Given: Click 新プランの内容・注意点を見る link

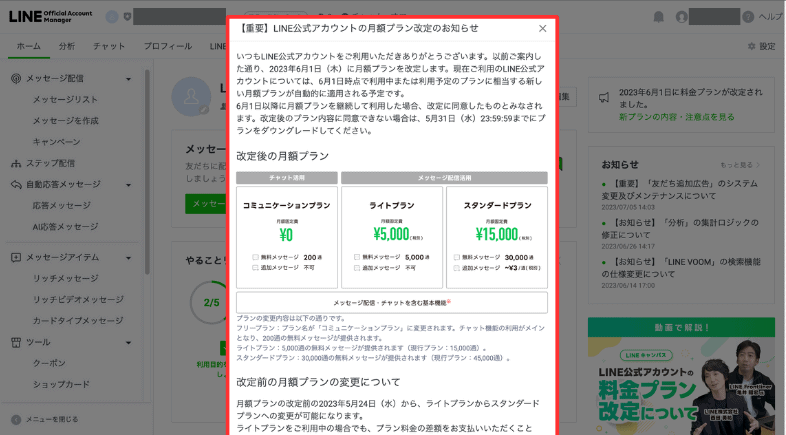Looking at the screenshot, I should click(x=676, y=117).
